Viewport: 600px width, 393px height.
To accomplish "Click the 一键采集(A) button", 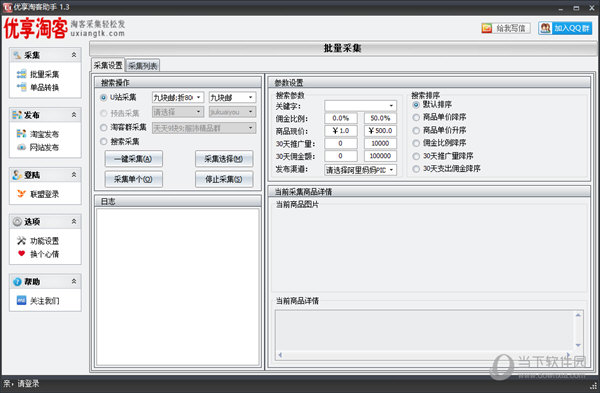I will tap(134, 159).
